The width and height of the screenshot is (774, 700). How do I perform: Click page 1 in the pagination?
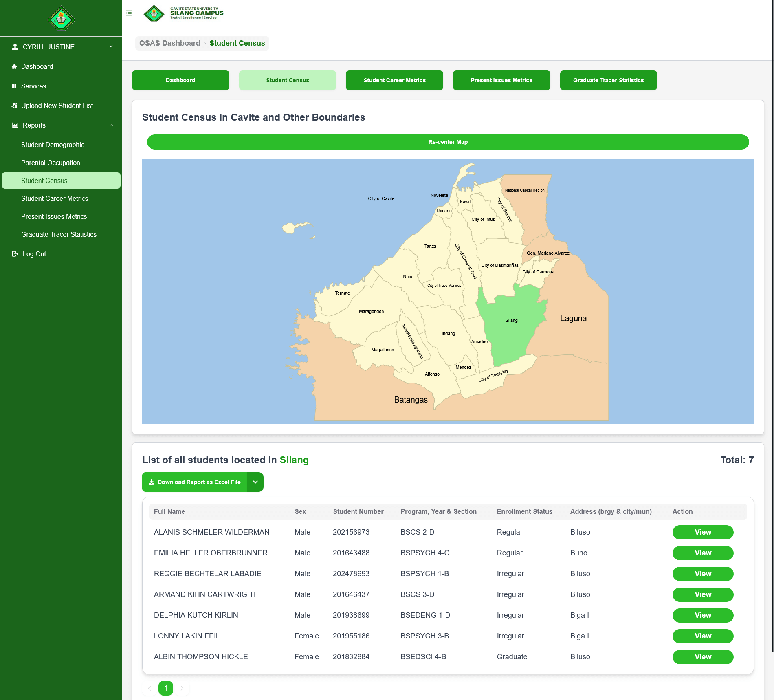[x=166, y=688]
